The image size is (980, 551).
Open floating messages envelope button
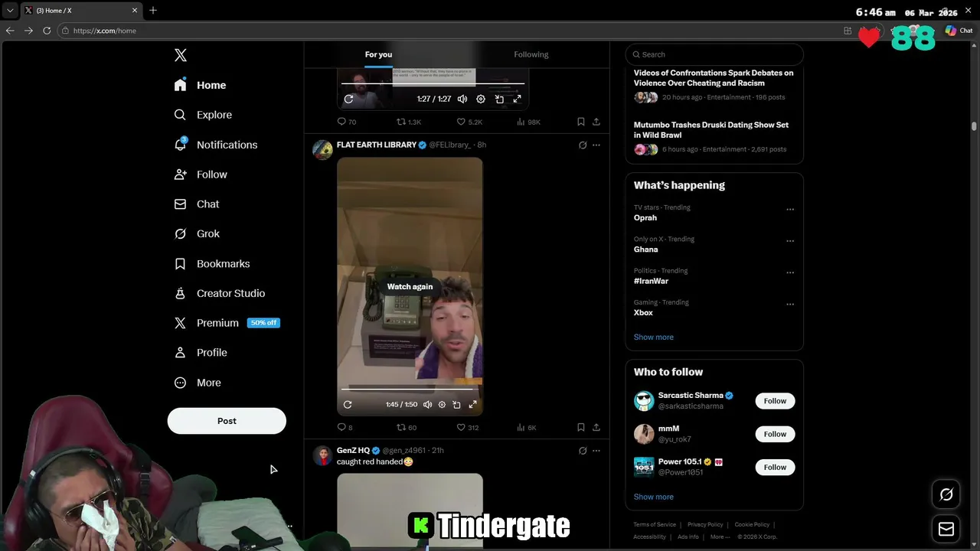point(946,529)
